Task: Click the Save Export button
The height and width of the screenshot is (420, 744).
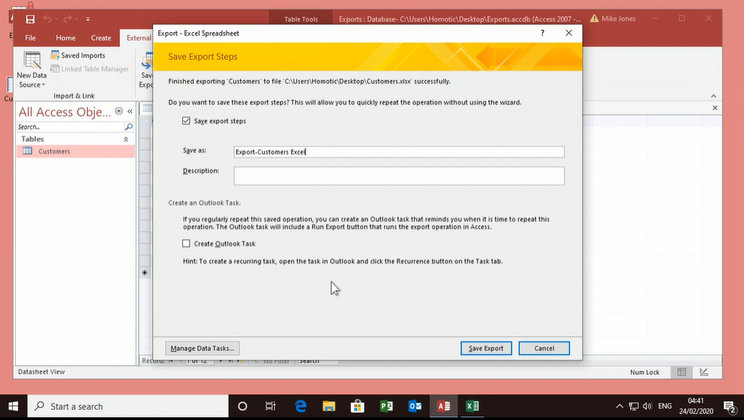Action: coord(487,348)
